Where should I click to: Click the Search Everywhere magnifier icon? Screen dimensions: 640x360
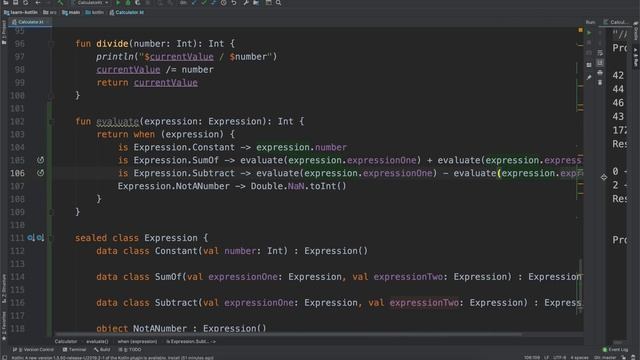pyautogui.click(x=278, y=2)
